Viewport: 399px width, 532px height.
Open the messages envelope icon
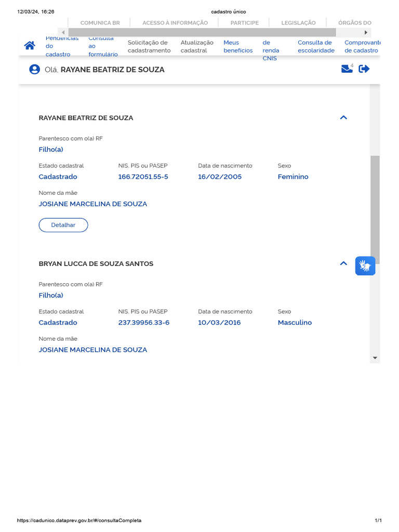pyautogui.click(x=347, y=69)
